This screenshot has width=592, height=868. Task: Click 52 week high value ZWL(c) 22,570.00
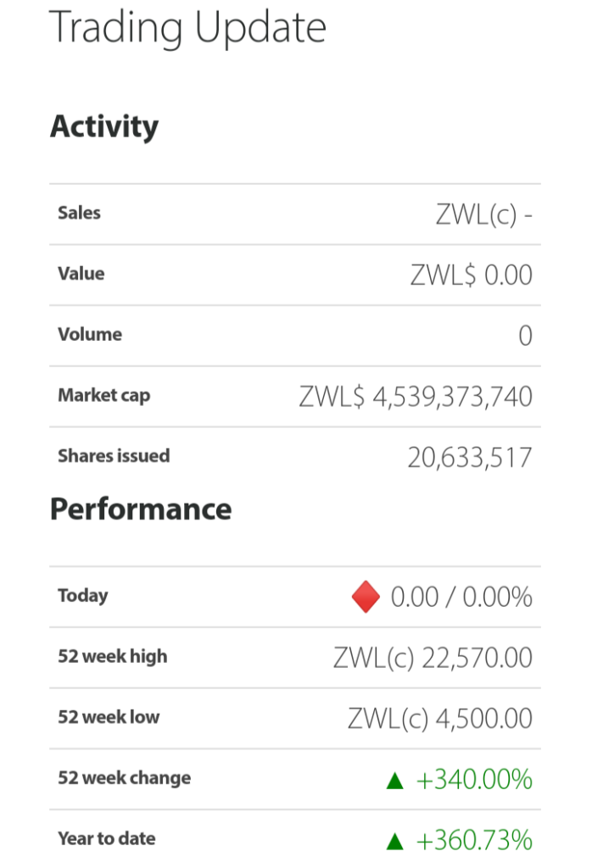(433, 658)
